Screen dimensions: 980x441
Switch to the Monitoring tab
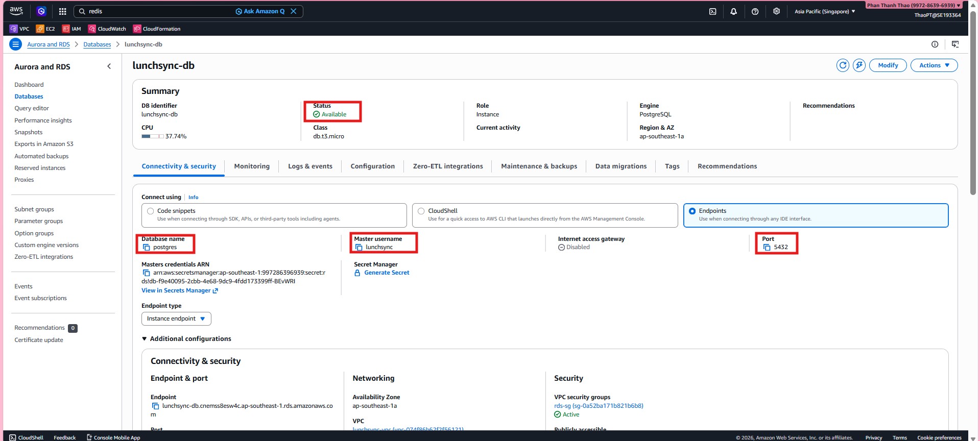coord(252,166)
